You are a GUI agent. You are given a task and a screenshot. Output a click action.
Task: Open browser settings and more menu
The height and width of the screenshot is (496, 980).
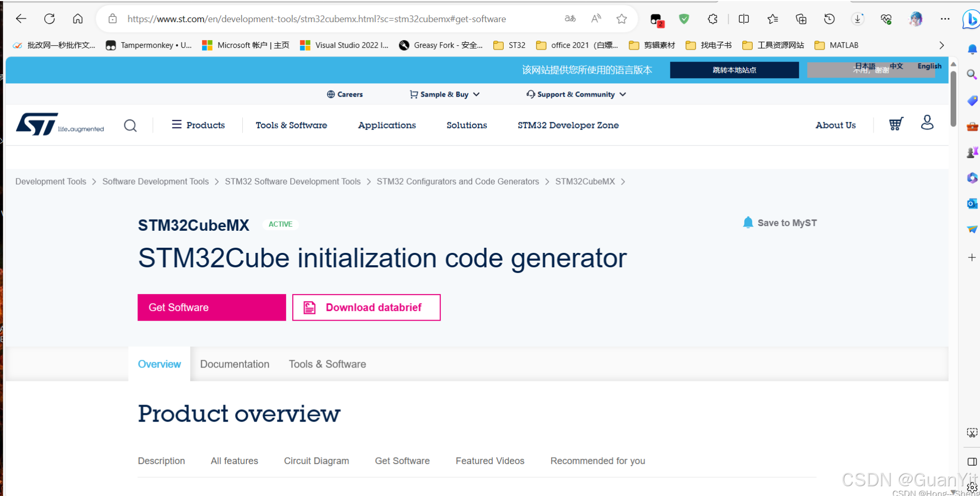[945, 19]
